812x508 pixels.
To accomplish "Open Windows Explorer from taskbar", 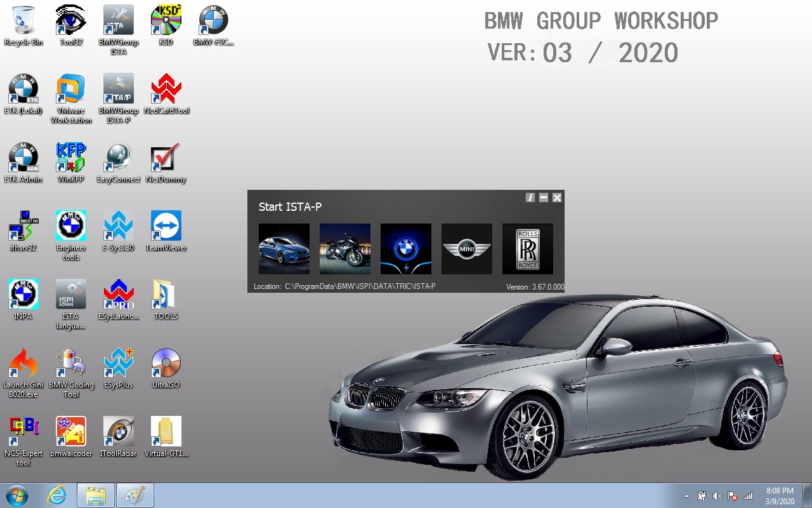I will (96, 495).
